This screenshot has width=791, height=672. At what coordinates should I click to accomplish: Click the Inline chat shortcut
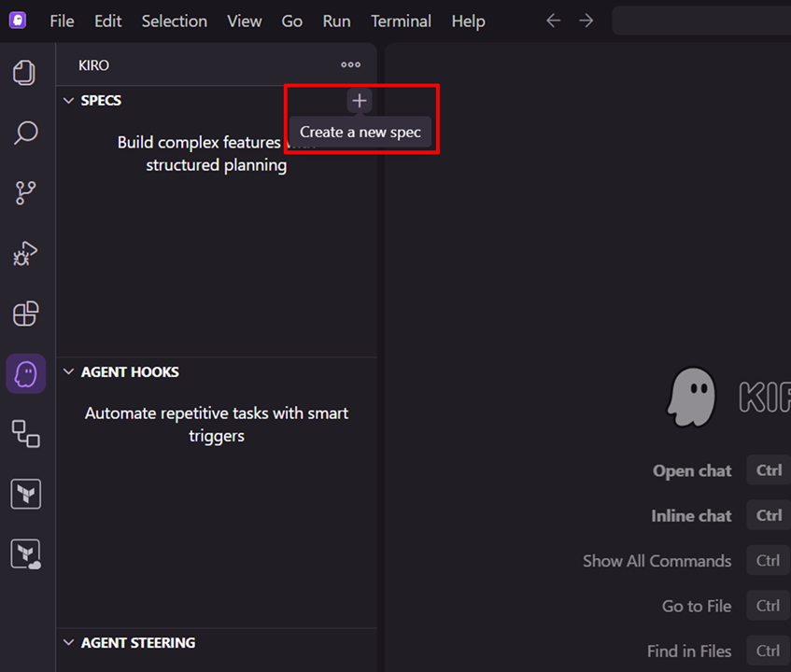691,516
